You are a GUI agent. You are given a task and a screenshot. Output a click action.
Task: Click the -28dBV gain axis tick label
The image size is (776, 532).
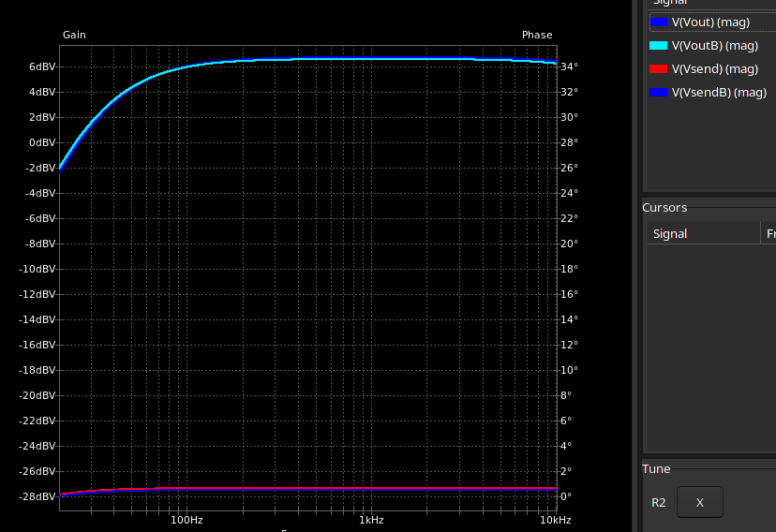37,496
